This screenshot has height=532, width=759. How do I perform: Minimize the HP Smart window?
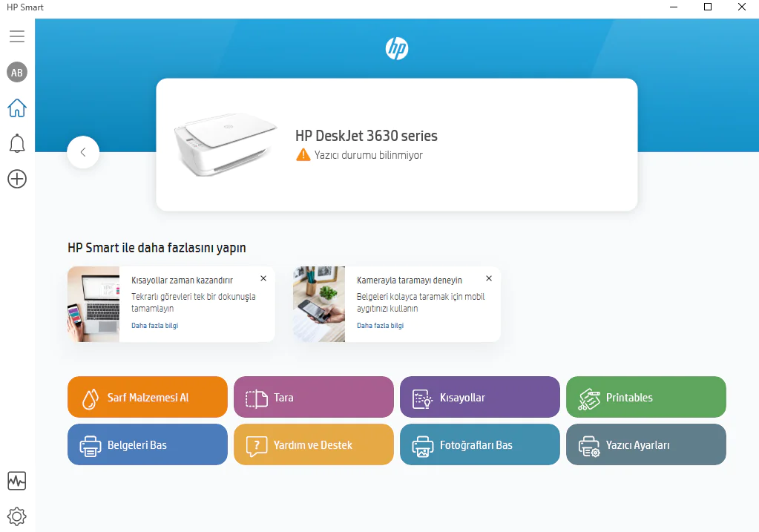click(674, 7)
